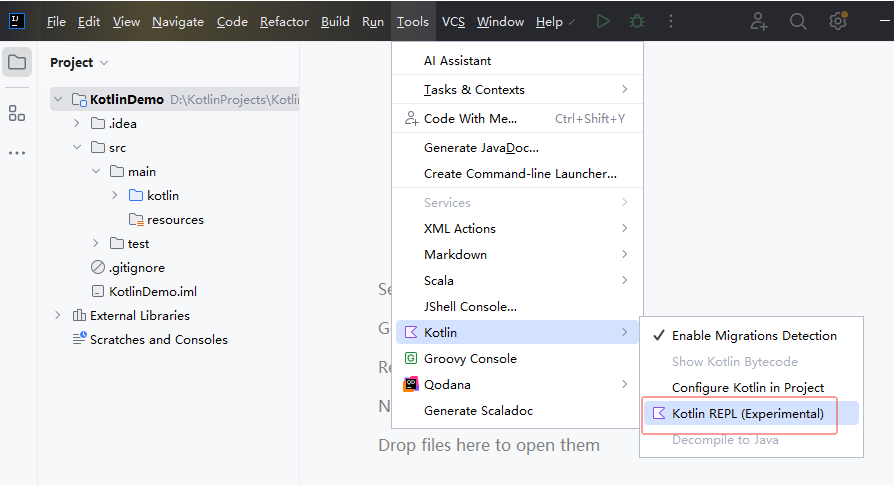Click the Code With Me menu person icon

click(x=411, y=119)
